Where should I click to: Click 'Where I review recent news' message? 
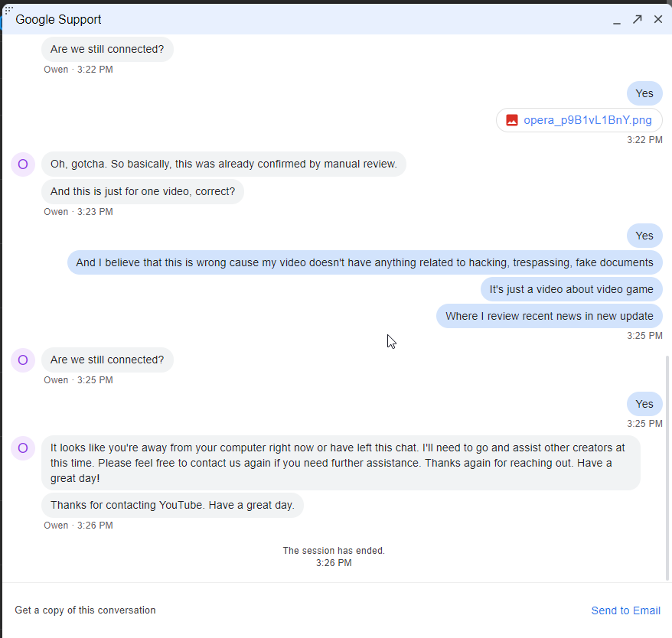click(549, 316)
